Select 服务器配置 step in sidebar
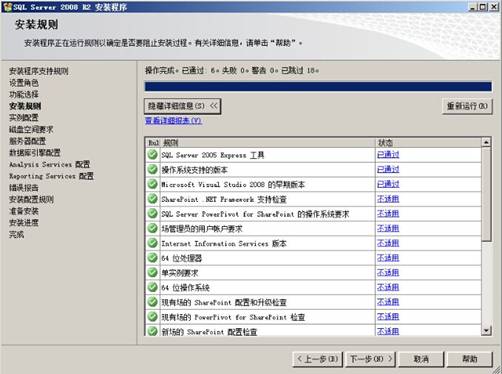Screen dimensions: 502x374 [27, 141]
